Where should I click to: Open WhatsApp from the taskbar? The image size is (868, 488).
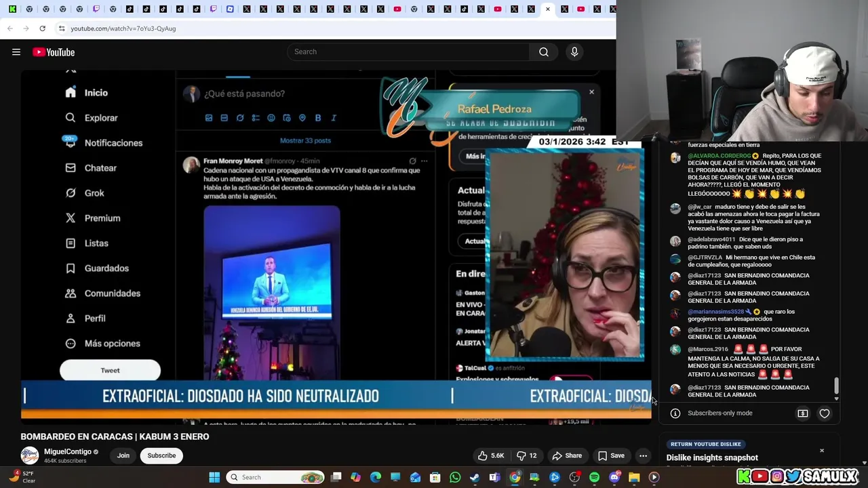(x=455, y=477)
